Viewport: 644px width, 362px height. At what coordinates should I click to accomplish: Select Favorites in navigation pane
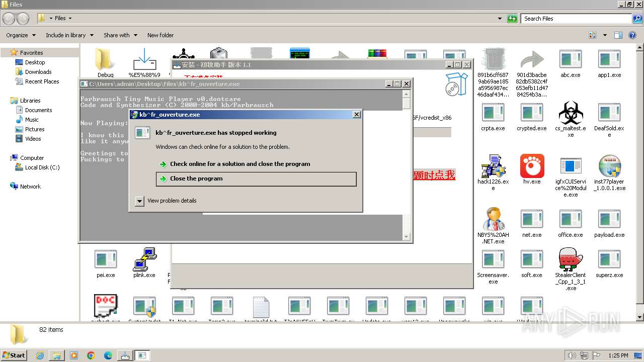pyautogui.click(x=31, y=53)
